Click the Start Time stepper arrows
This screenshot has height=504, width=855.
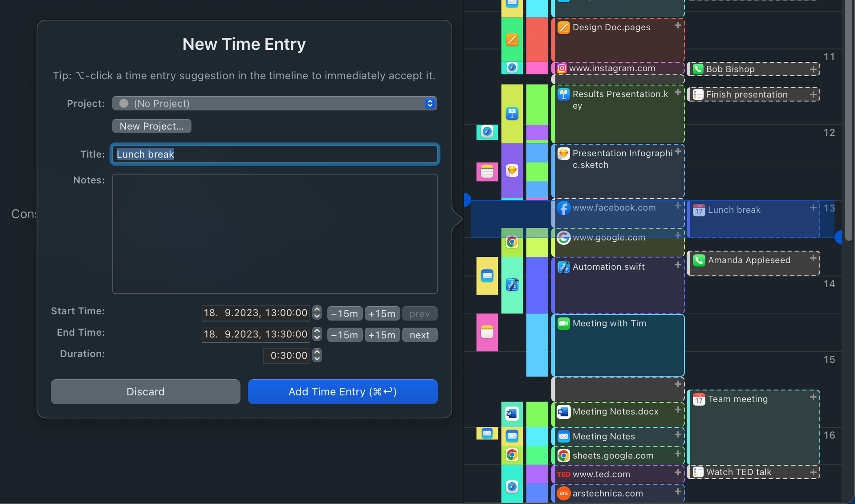click(x=317, y=313)
